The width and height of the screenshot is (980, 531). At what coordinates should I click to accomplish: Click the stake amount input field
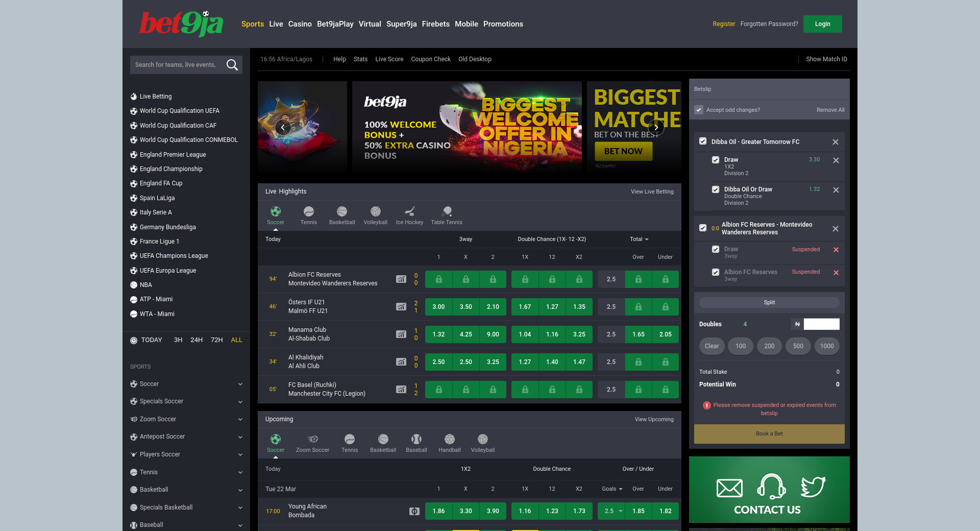[x=821, y=324]
